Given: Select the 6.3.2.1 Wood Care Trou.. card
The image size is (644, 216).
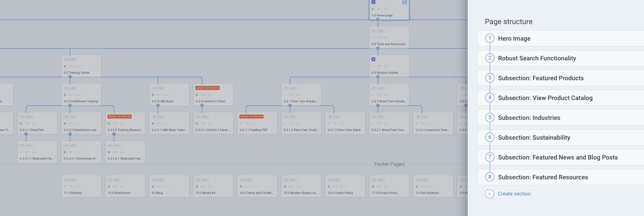Looking at the screenshot, I should point(389,123).
